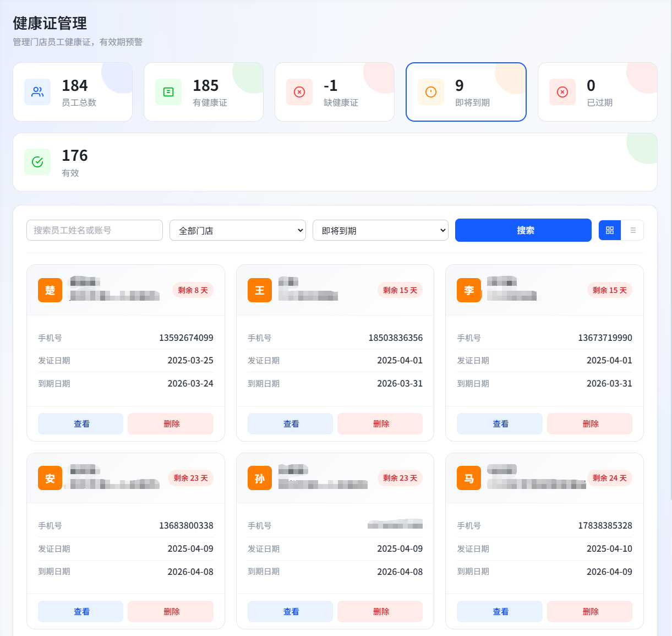
Task: Expand the certificate status dropdown list
Action: [380, 230]
